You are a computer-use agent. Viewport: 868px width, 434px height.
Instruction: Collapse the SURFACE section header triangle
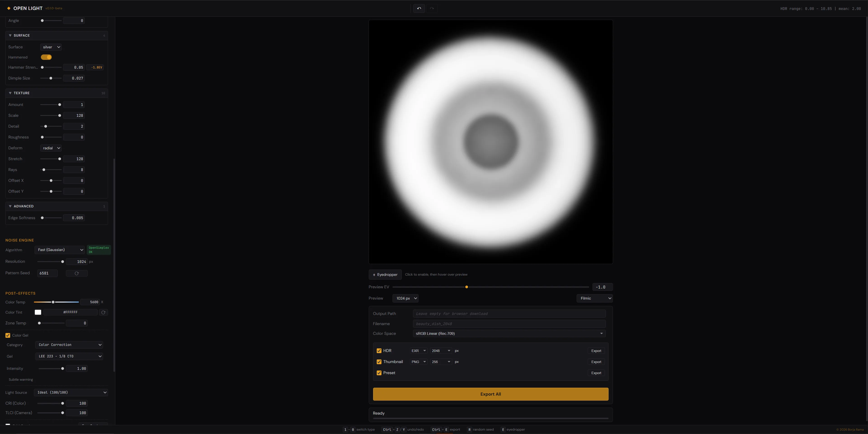tap(10, 35)
